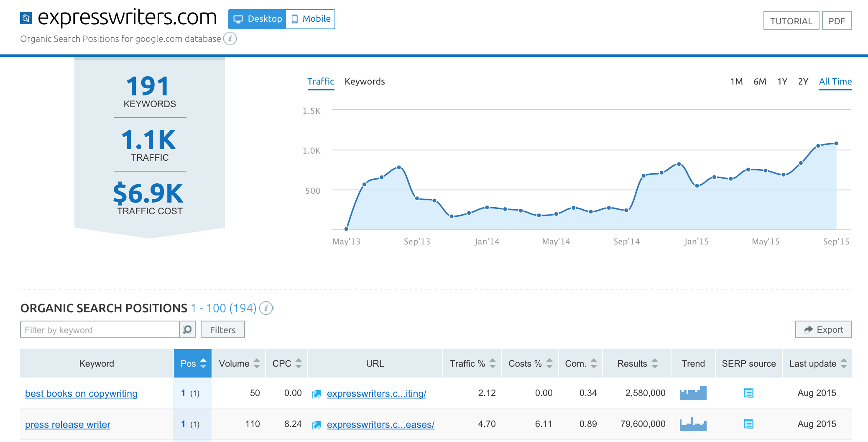View SERP source icon for press release writer
The height and width of the screenshot is (442, 868).
(x=748, y=424)
